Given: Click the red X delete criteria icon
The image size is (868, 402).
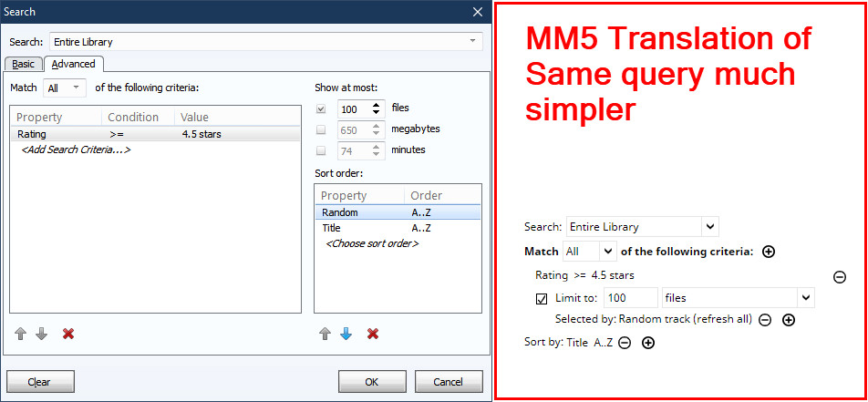Looking at the screenshot, I should (68, 334).
